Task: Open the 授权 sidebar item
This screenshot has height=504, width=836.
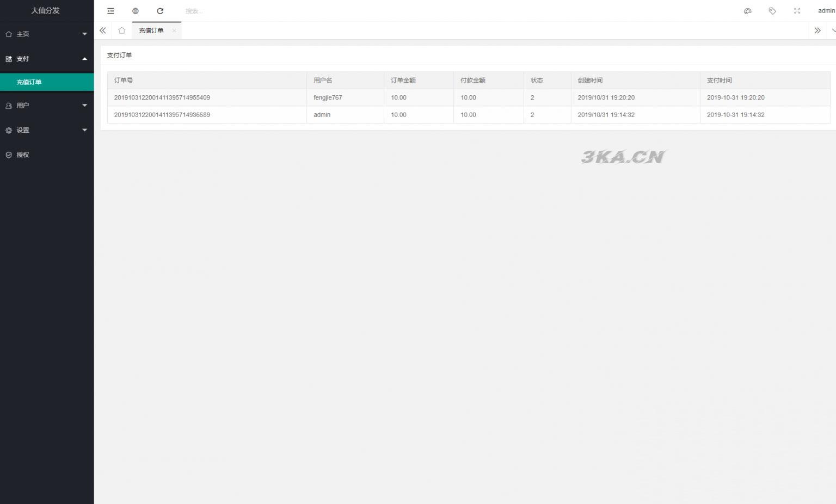Action: (x=47, y=155)
